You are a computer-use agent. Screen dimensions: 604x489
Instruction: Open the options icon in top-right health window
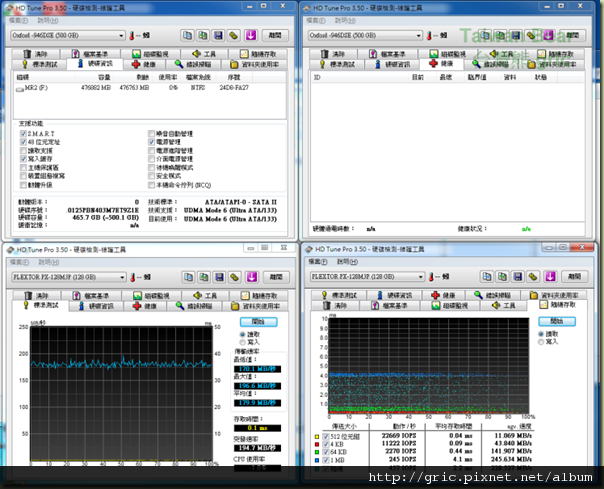(529, 34)
